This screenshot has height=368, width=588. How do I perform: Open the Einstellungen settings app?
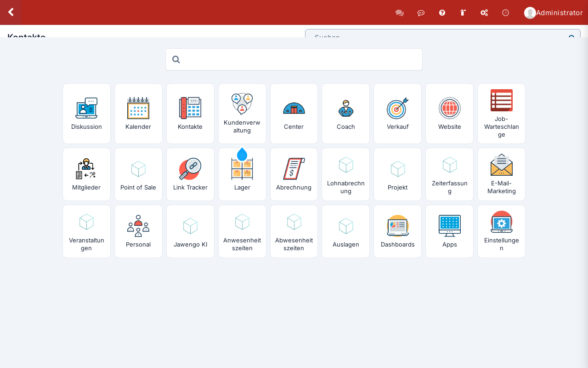[501, 231]
